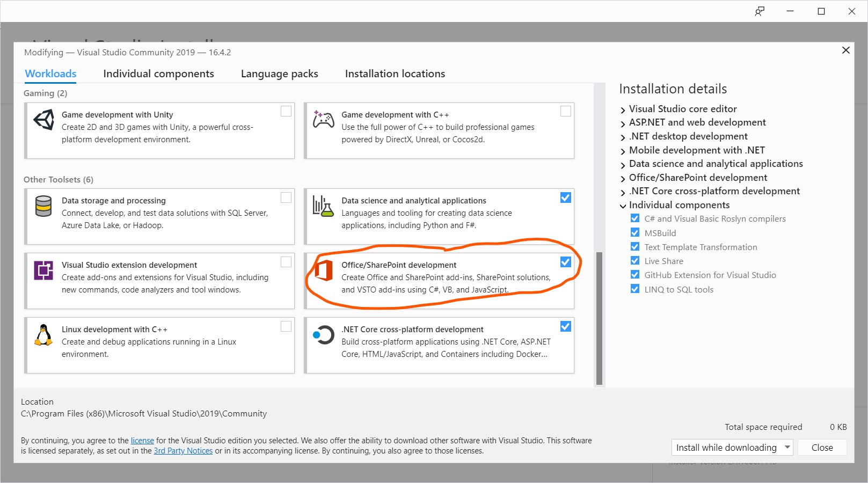868x483 pixels.
Task: Click the Visual Studio extension development icon
Action: [43, 270]
